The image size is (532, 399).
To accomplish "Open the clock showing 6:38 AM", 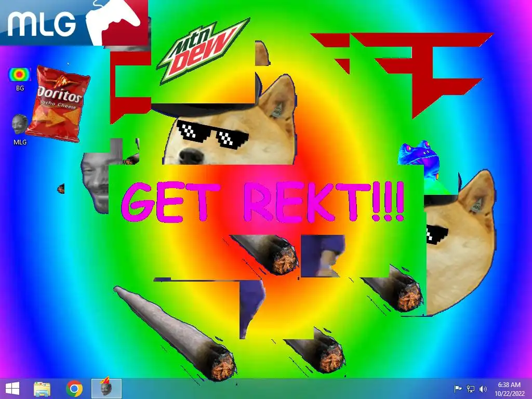I will point(509,385).
